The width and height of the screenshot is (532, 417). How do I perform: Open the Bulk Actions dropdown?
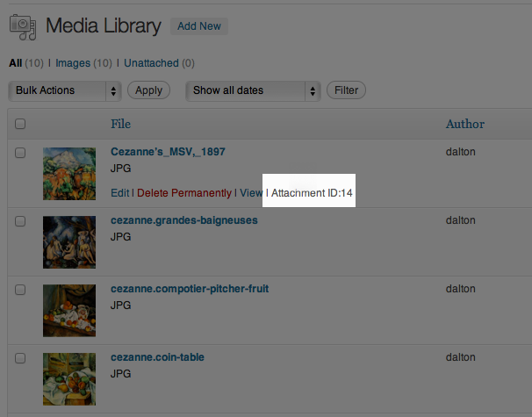(x=64, y=90)
